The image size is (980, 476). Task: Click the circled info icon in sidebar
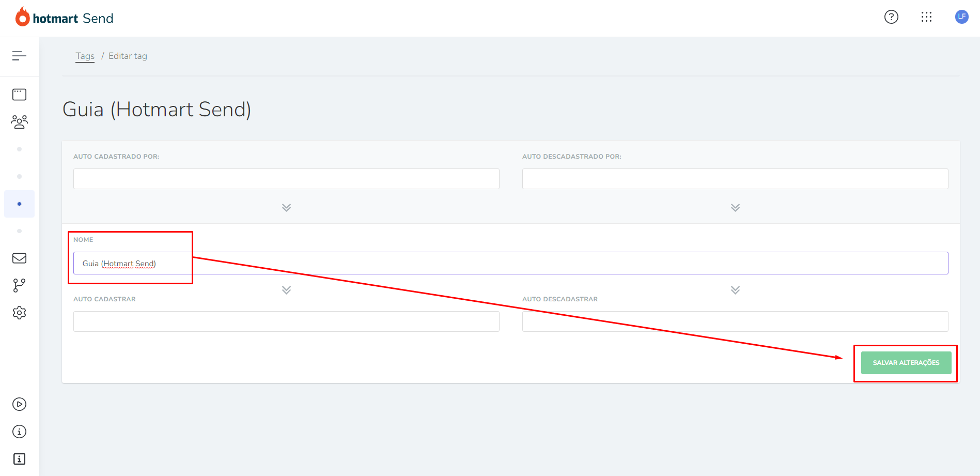point(19,432)
